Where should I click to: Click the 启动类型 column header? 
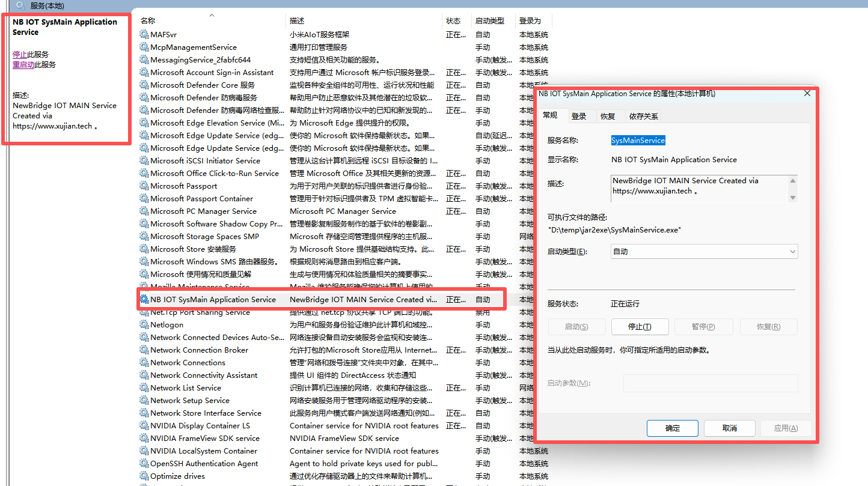point(494,20)
